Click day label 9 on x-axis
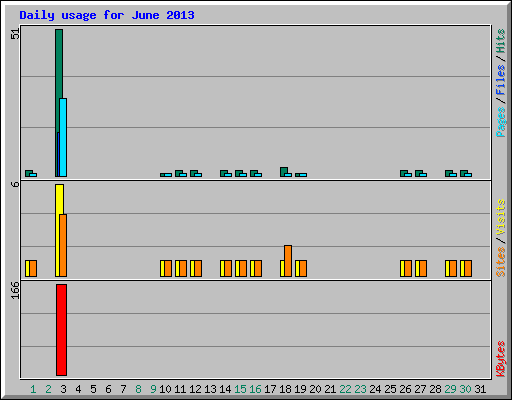 [153, 389]
